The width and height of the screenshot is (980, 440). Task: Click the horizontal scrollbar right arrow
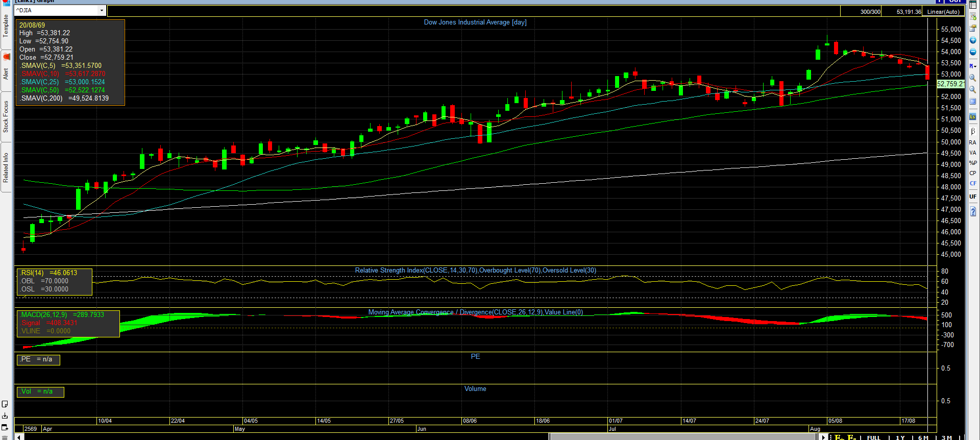click(824, 437)
